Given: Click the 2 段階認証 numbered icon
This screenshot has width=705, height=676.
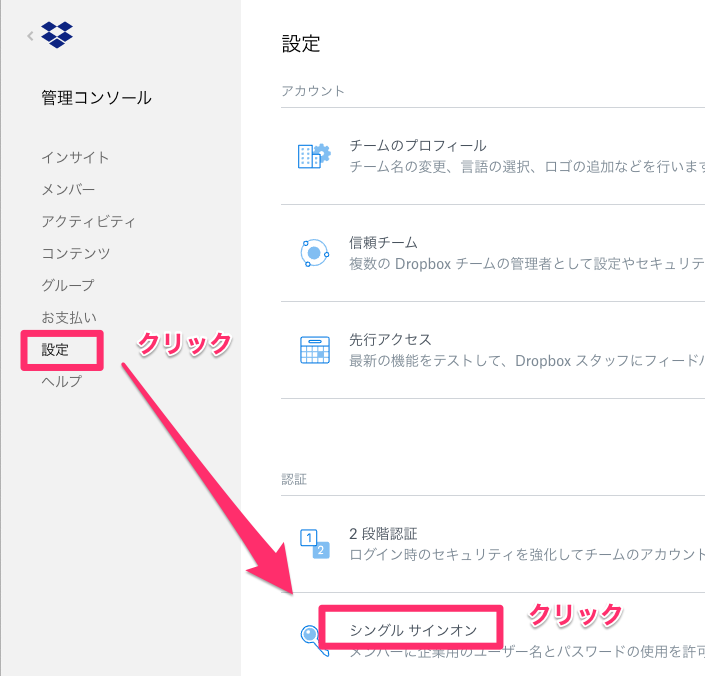Looking at the screenshot, I should pyautogui.click(x=315, y=544).
